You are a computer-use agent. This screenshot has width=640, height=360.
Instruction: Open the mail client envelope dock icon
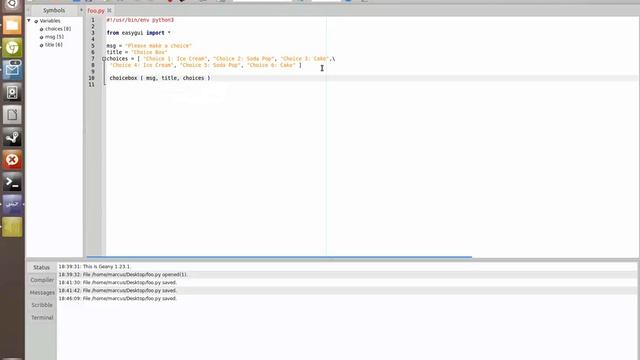12,70
